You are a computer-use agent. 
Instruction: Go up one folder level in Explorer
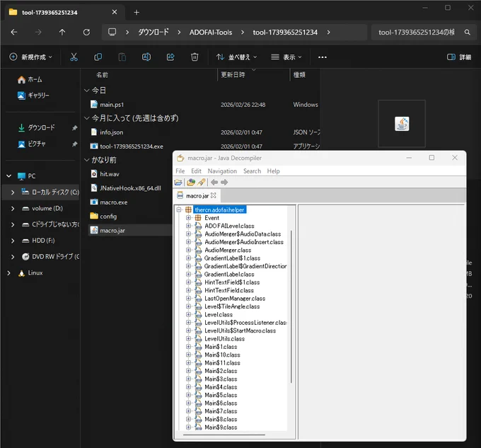tap(62, 33)
